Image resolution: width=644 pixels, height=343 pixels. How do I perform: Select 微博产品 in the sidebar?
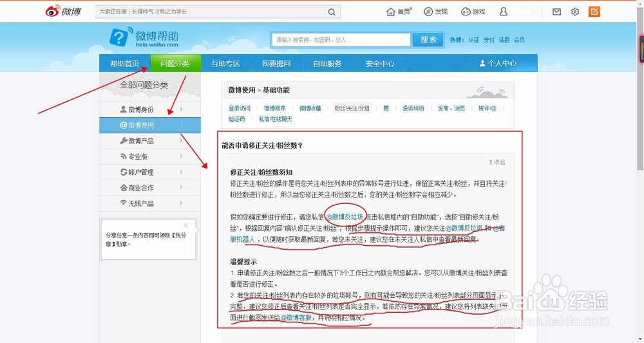(150, 141)
